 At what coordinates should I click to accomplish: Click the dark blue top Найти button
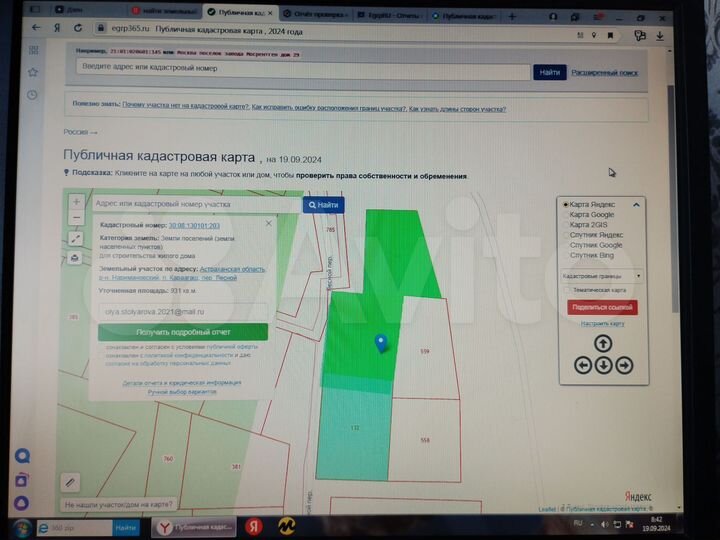click(x=550, y=72)
